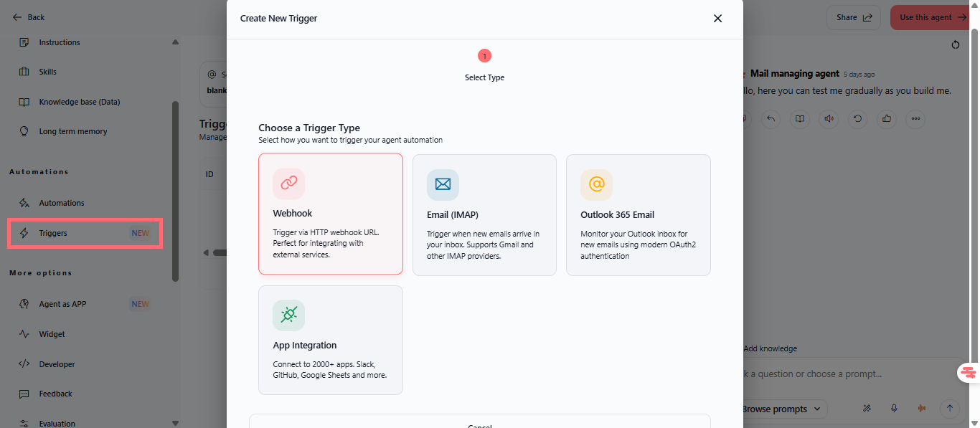Viewport: 980px width, 428px height.
Task: Click the thumbs-up icon on the message
Action: (x=887, y=119)
